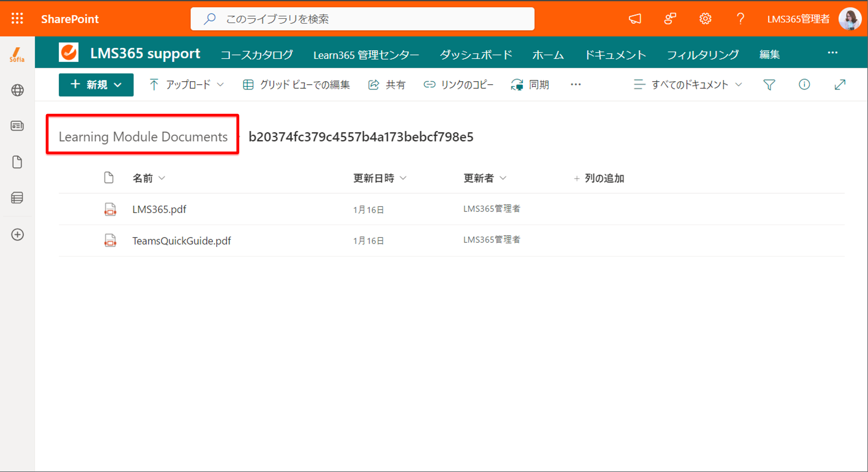
Task: Open the LMS365 support site title
Action: pos(145,53)
